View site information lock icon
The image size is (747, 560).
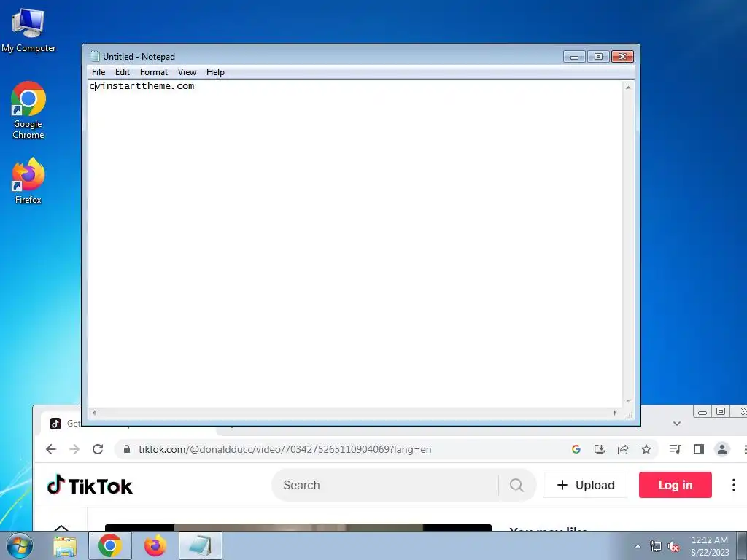(127, 449)
